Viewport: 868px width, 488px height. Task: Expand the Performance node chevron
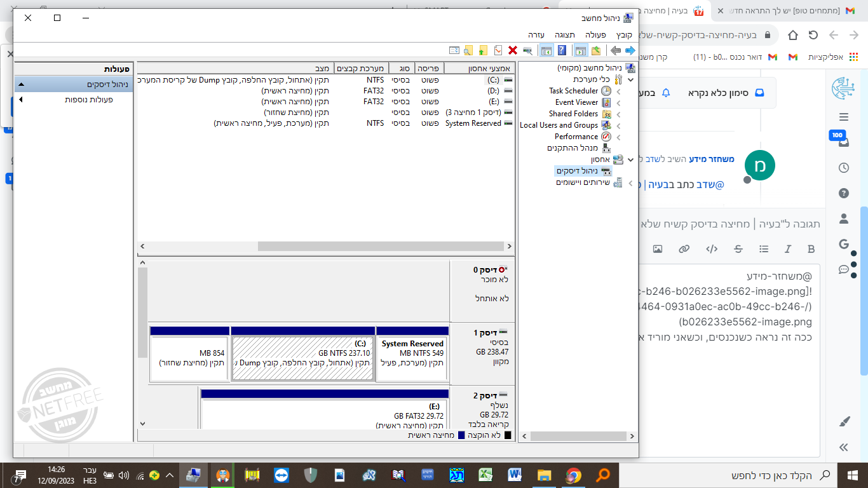point(619,137)
